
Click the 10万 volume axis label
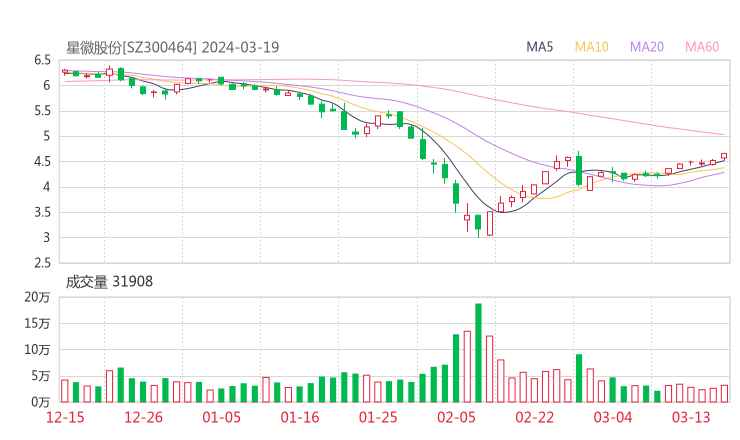click(37, 350)
